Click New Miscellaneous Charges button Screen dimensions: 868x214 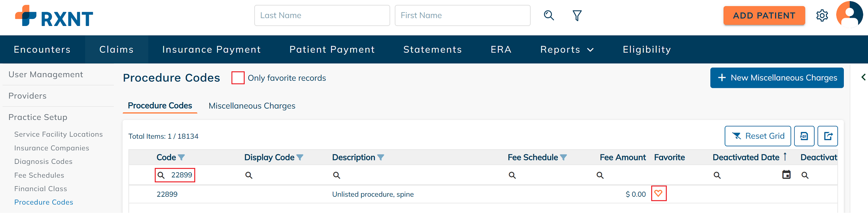coord(777,78)
